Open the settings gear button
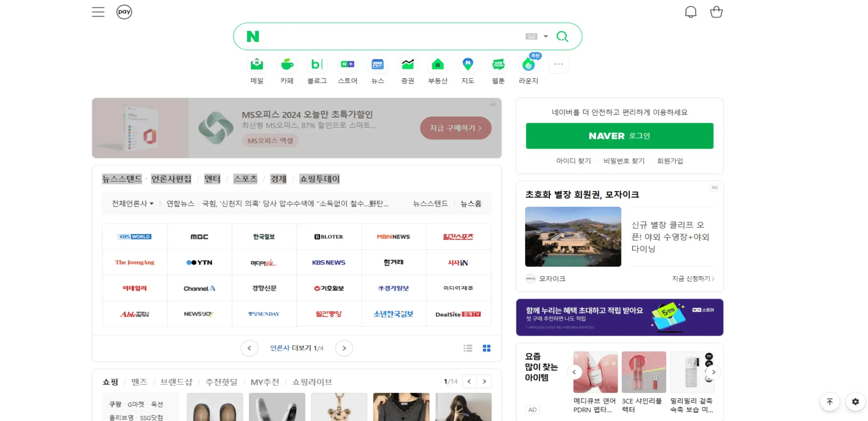 point(855,401)
